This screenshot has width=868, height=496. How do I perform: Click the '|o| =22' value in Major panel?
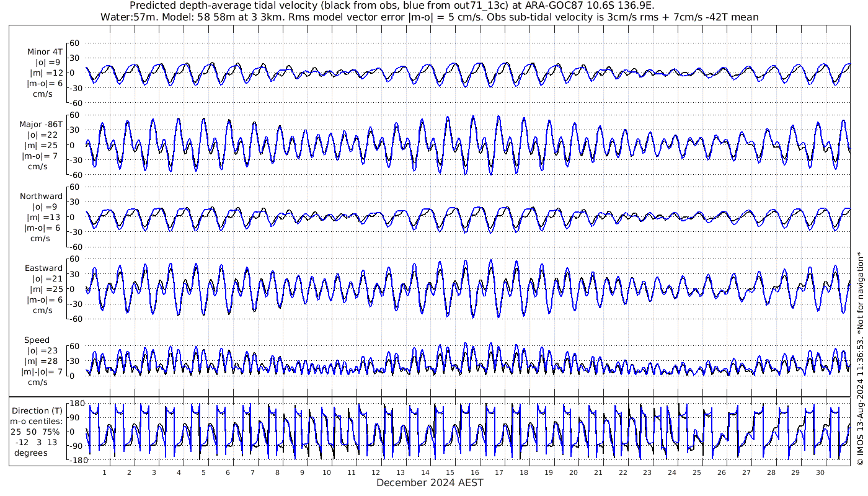pyautogui.click(x=43, y=135)
